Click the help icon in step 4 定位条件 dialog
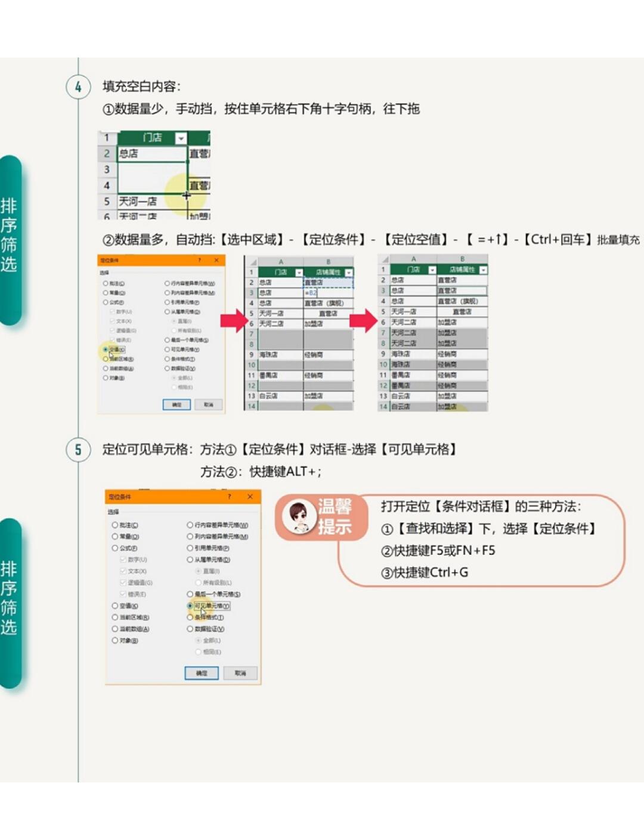The height and width of the screenshot is (840, 644). (x=200, y=260)
